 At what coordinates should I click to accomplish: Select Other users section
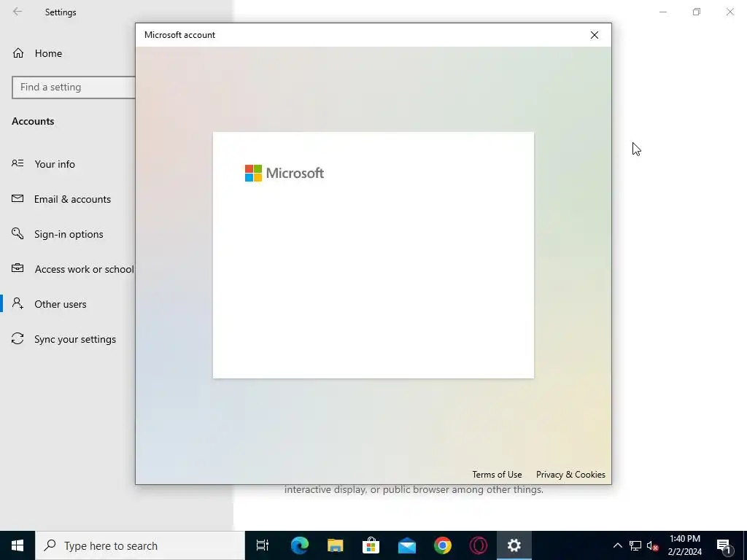pyautogui.click(x=61, y=304)
